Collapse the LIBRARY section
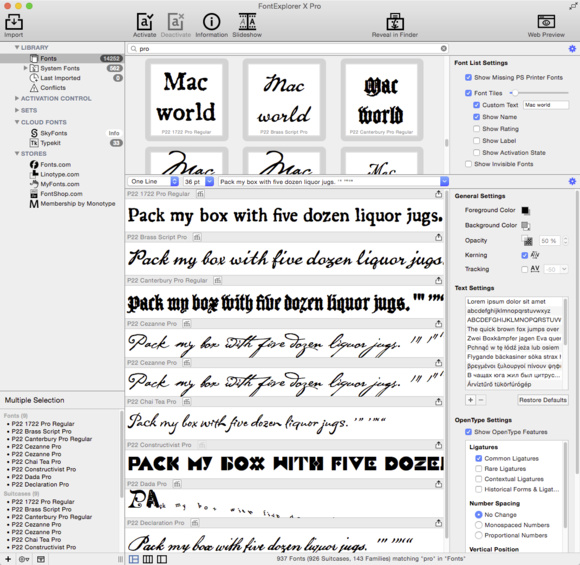This screenshot has width=580, height=565. click(17, 47)
